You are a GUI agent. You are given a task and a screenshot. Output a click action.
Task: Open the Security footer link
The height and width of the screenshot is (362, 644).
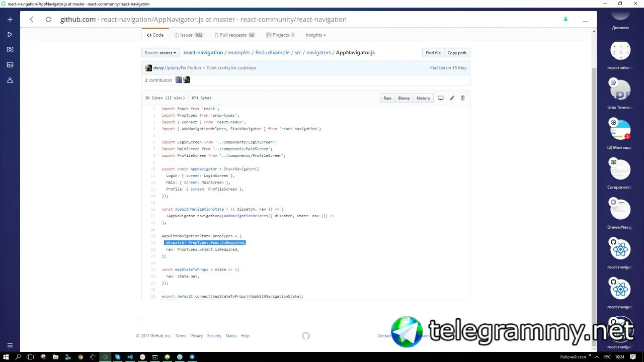tap(214, 336)
